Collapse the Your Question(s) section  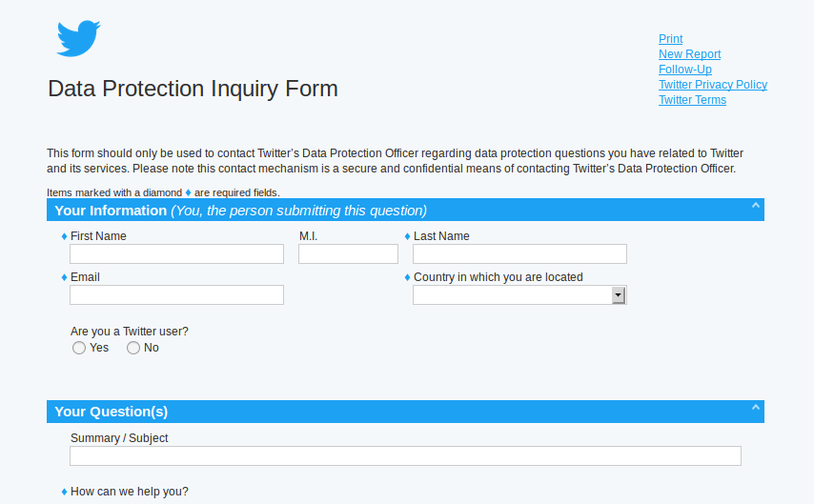coord(755,408)
